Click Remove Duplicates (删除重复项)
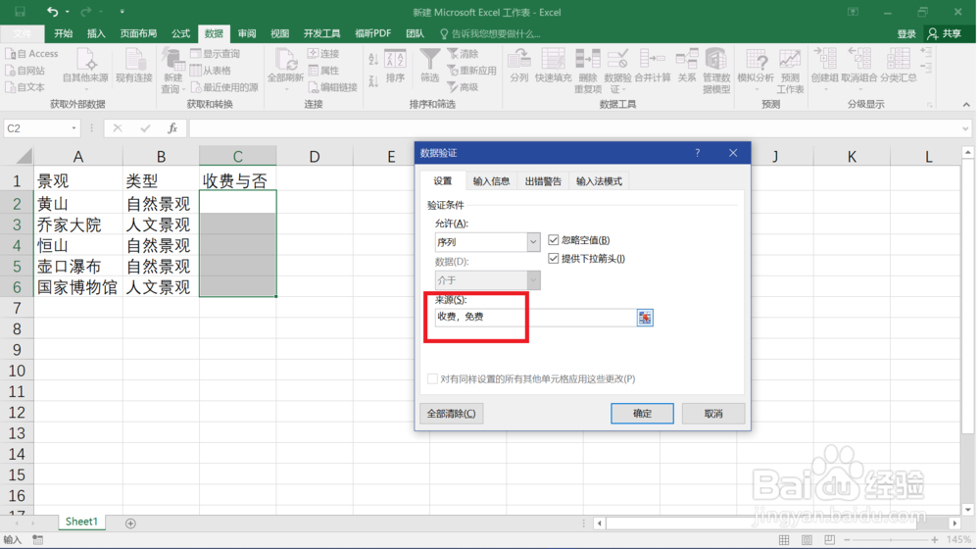Screen dimensions: 980x549 tap(587, 71)
